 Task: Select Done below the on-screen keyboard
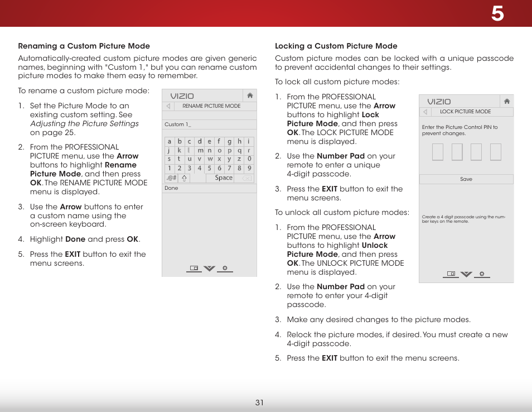[x=209, y=188]
